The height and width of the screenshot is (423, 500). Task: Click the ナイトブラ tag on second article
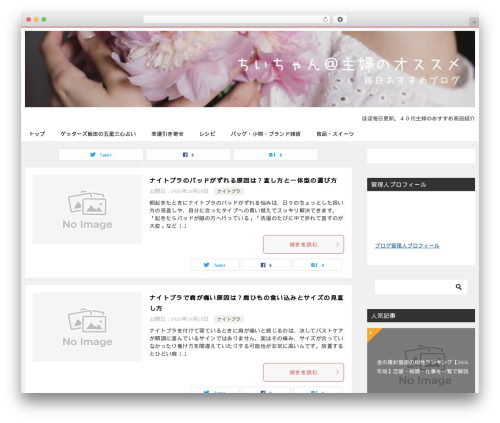point(229,319)
